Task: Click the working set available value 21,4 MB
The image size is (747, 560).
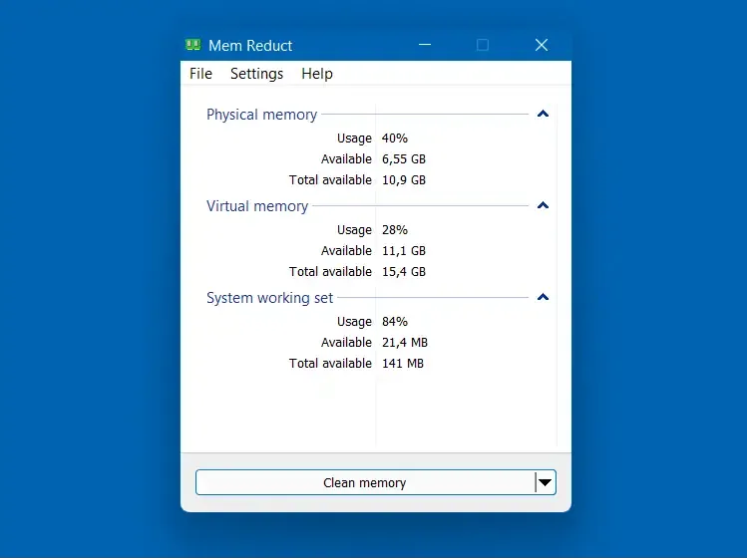Action: [x=405, y=343]
